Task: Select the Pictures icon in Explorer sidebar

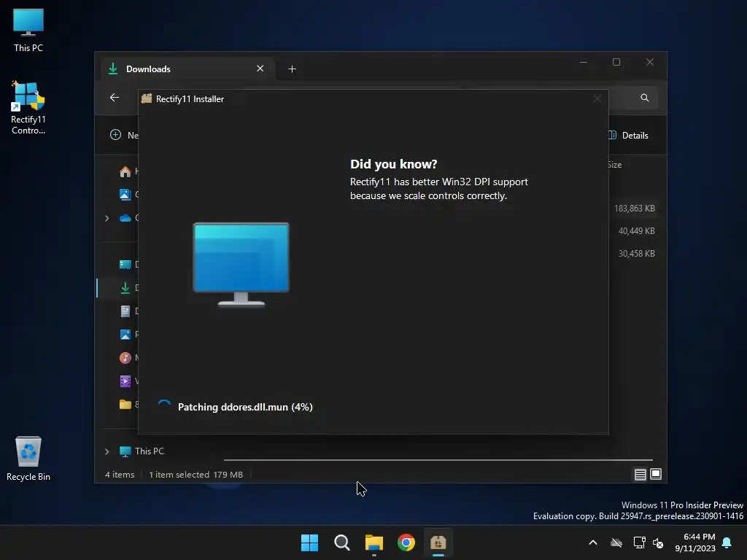Action: pos(125,334)
